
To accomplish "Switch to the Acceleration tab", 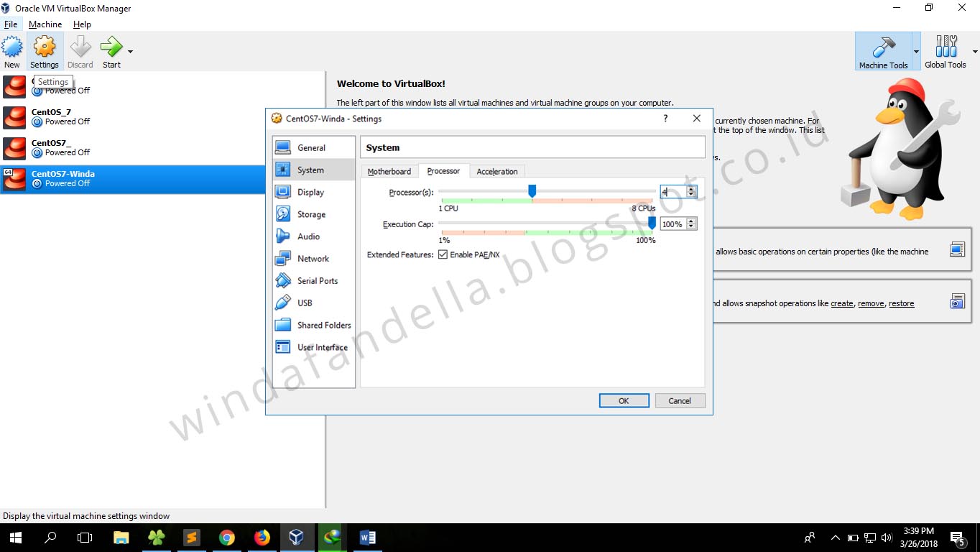I will (x=497, y=172).
